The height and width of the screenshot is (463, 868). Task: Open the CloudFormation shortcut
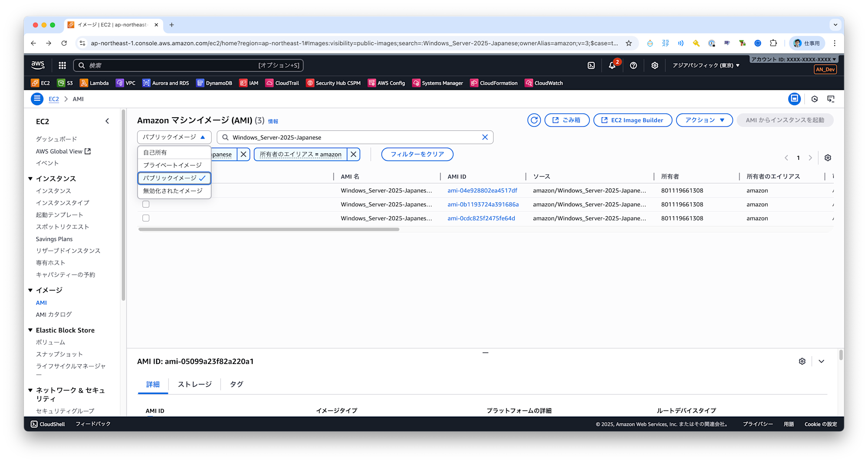coord(494,83)
